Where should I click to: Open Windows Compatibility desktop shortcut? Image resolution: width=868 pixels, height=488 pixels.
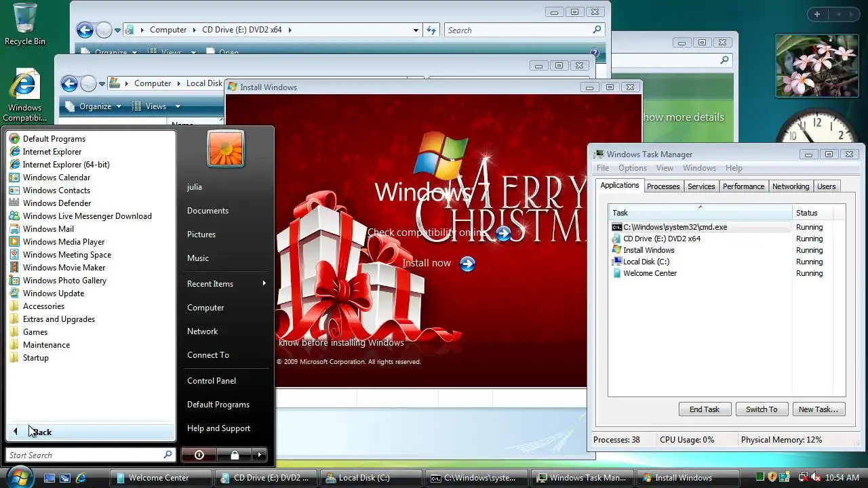tap(24, 95)
